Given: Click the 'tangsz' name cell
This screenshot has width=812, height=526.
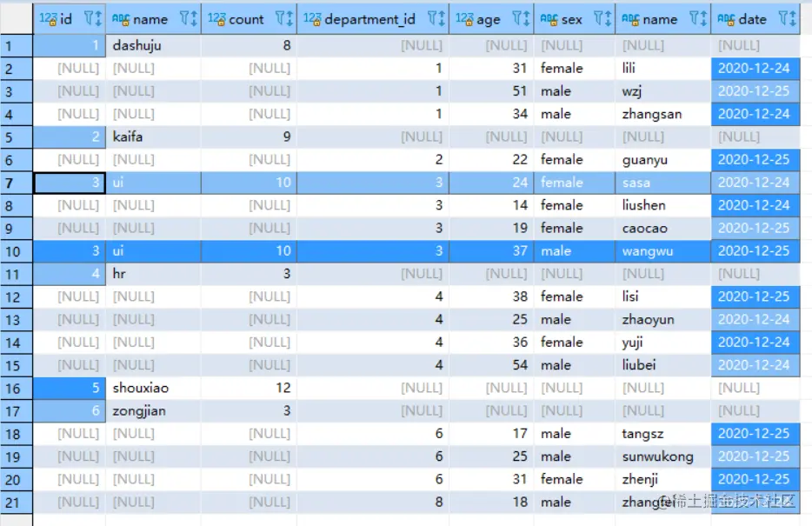Looking at the screenshot, I should coord(663,433).
